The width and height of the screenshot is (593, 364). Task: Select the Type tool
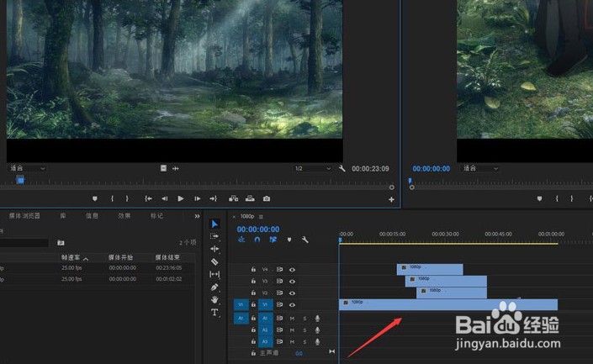214,312
